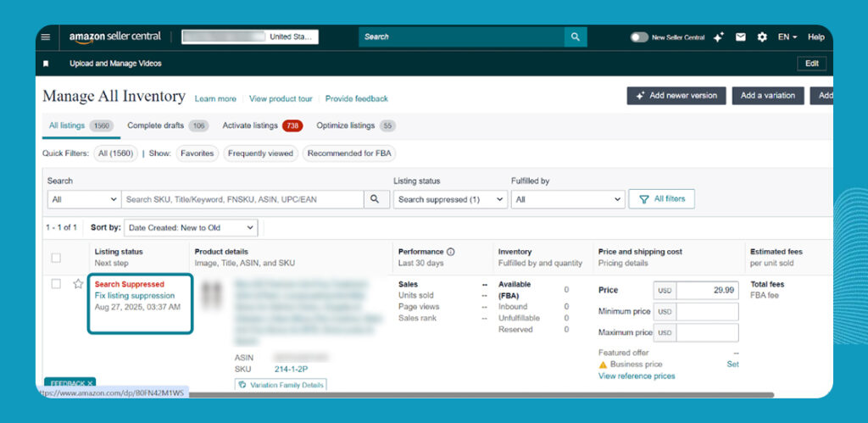Tick the checkbox for the suppressed listing

coord(56,284)
